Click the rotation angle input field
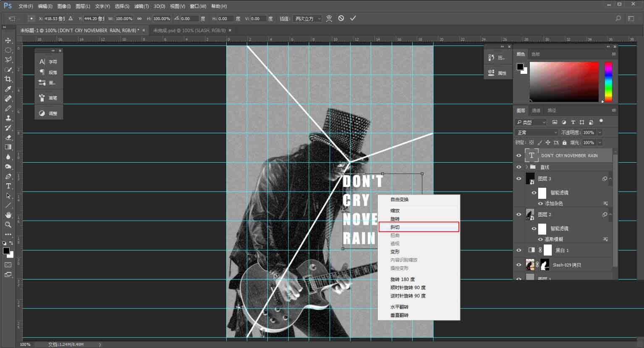This screenshot has height=348, width=644. click(189, 18)
